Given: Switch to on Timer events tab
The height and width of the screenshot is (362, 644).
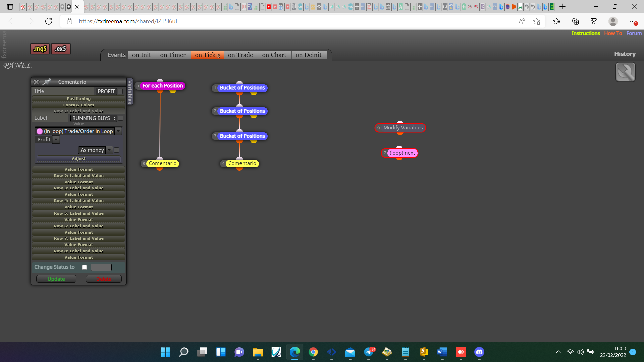Looking at the screenshot, I should 173,55.
